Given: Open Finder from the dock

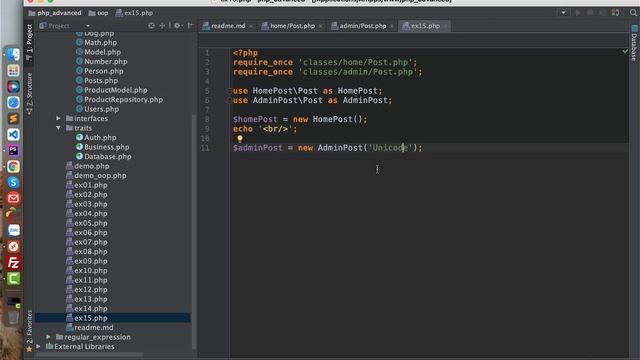Looking at the screenshot, I should [13, 55].
